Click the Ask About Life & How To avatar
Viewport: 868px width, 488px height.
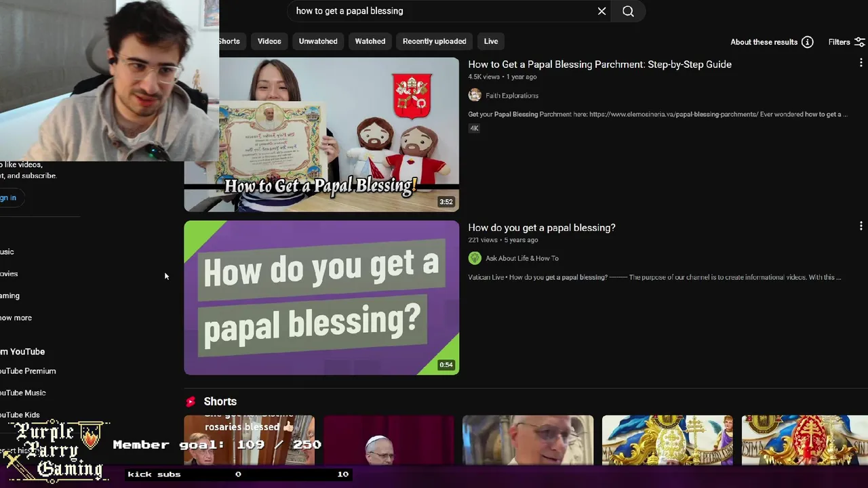pos(475,258)
